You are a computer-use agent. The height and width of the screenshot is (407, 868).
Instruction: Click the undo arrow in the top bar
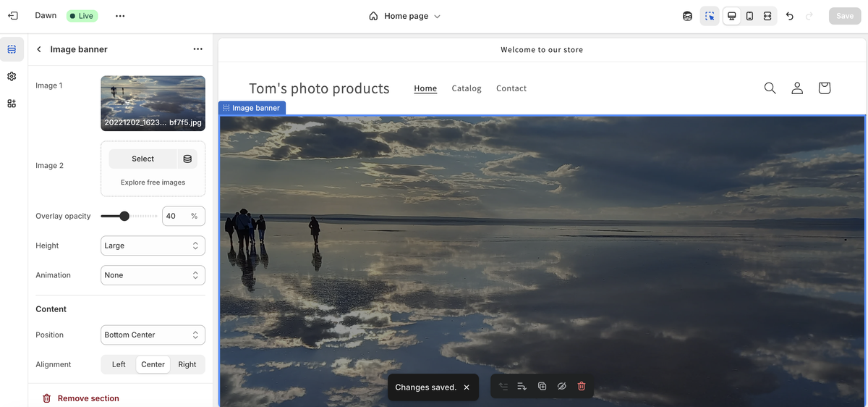[x=790, y=16]
